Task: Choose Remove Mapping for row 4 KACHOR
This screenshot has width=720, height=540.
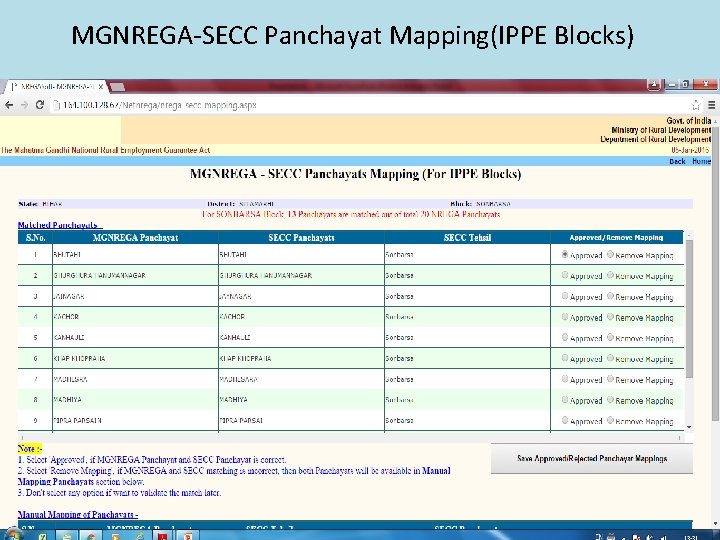Action: 610,317
